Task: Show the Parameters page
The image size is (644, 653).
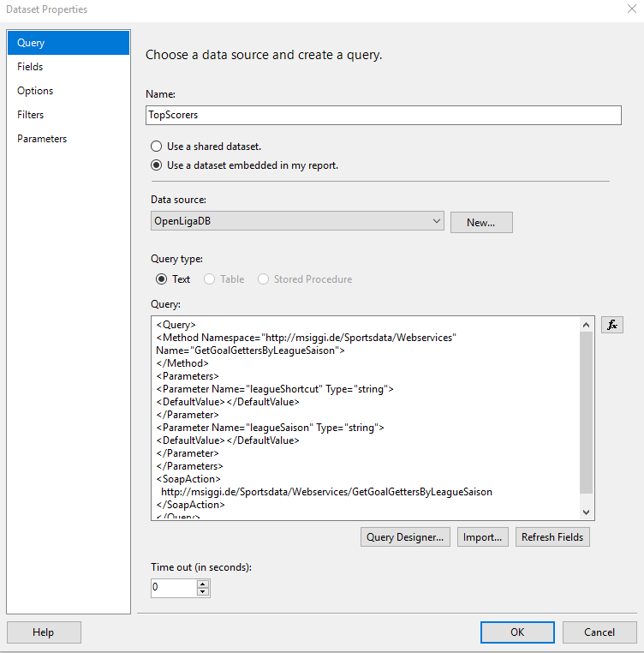Action: (x=42, y=139)
